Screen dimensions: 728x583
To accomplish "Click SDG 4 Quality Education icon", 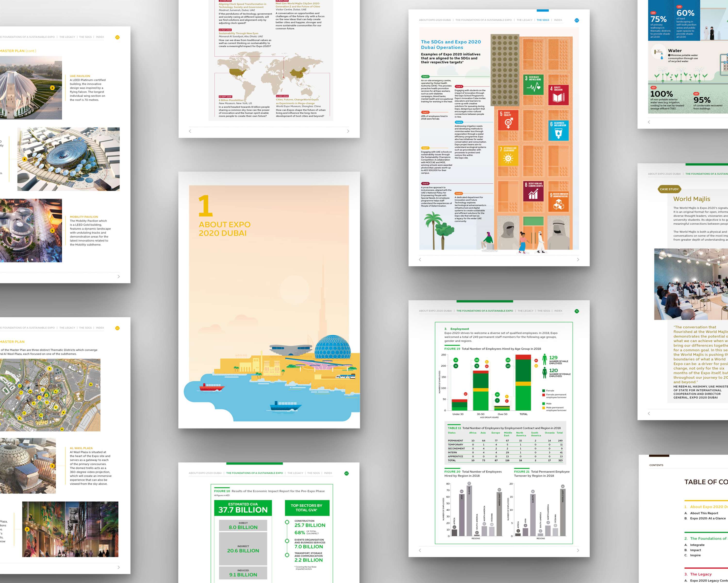I will [558, 95].
